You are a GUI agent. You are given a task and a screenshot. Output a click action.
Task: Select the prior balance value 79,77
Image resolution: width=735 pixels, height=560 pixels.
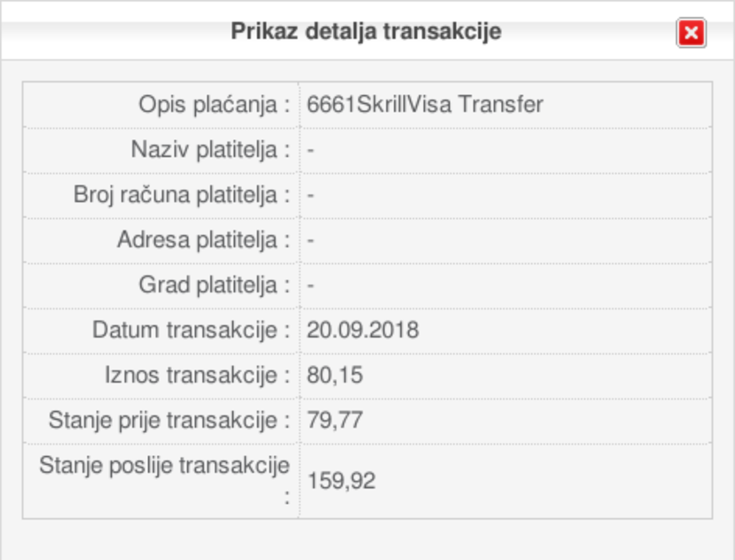pos(335,420)
